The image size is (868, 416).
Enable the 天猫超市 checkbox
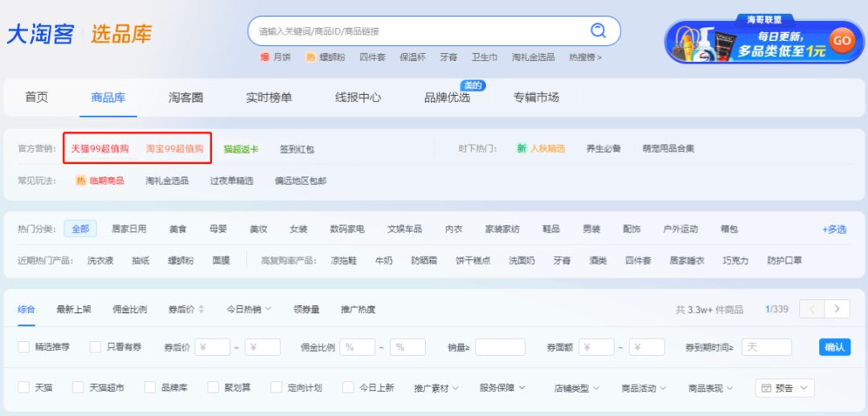tap(78, 387)
